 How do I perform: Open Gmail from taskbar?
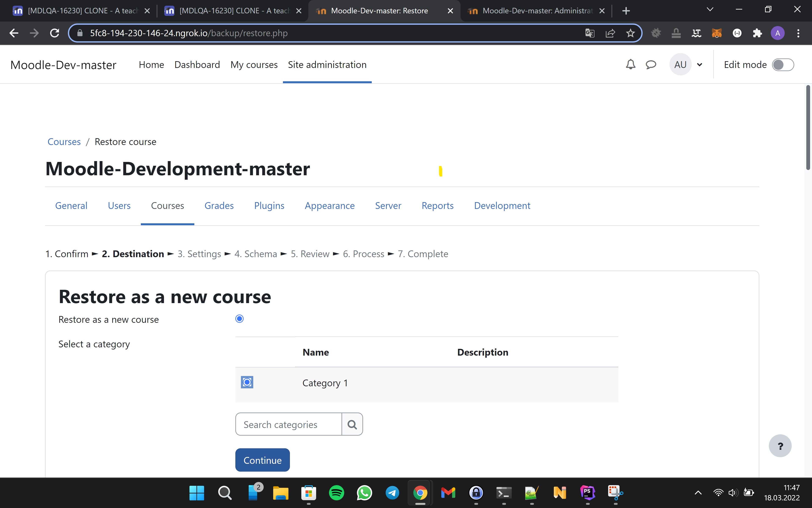point(448,493)
